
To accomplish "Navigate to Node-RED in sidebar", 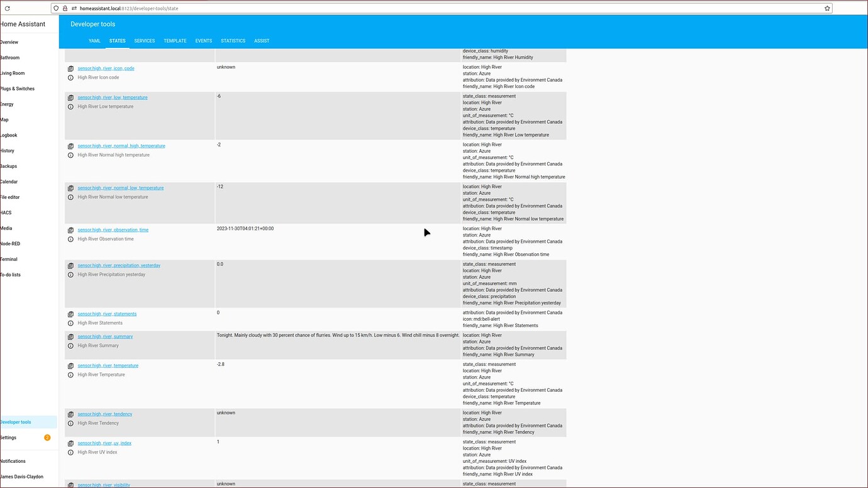I will click(x=10, y=243).
